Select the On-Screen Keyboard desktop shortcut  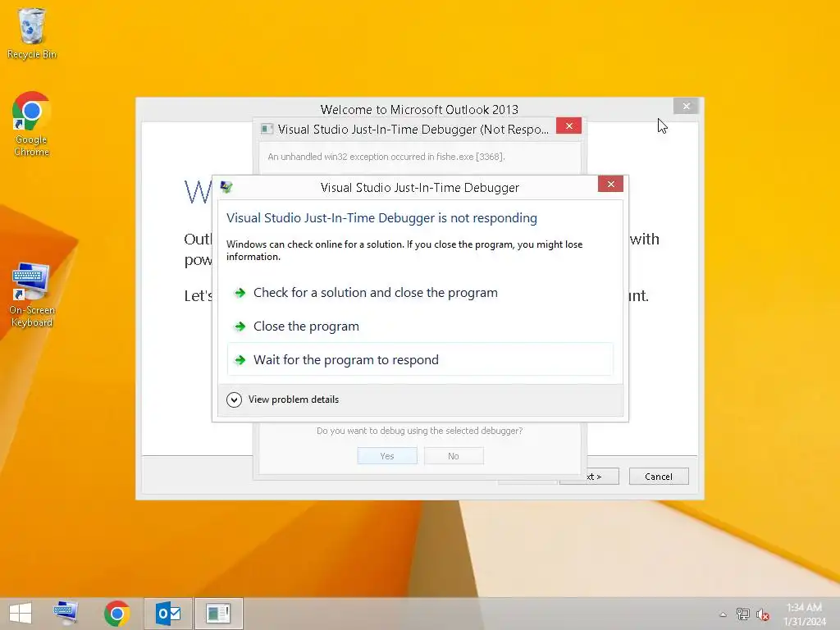[x=32, y=294]
